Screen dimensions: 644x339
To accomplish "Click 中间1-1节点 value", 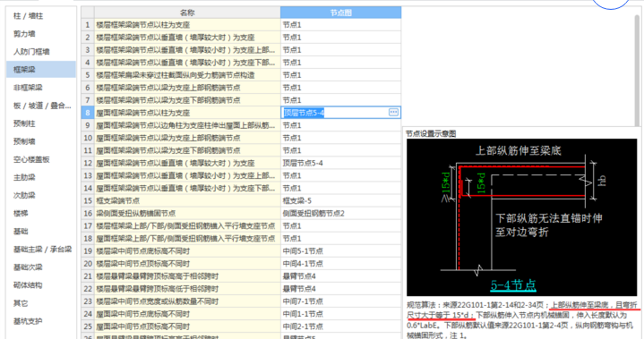I will 341,314.
